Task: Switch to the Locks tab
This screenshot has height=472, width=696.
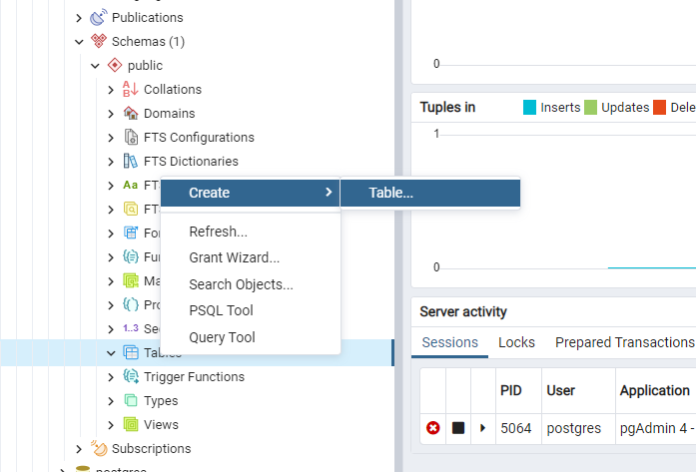Action: pyautogui.click(x=516, y=342)
